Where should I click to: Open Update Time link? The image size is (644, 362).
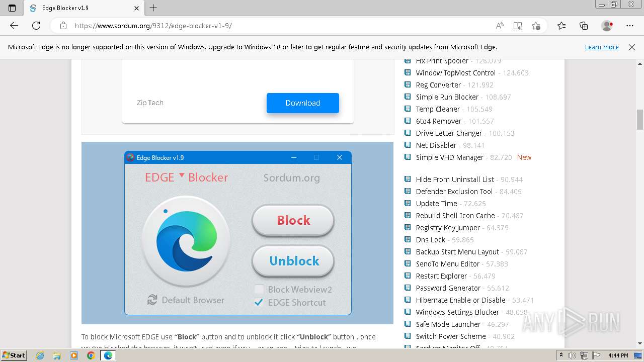(437, 204)
